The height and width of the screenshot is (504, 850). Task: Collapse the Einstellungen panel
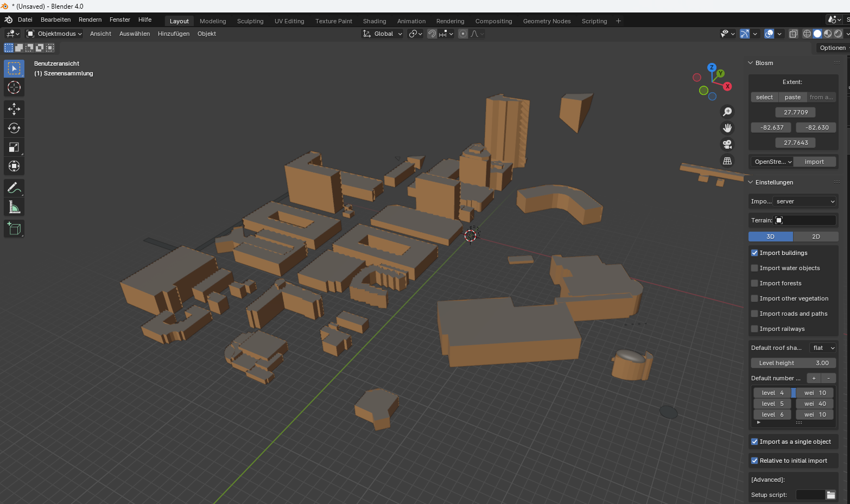coord(751,182)
